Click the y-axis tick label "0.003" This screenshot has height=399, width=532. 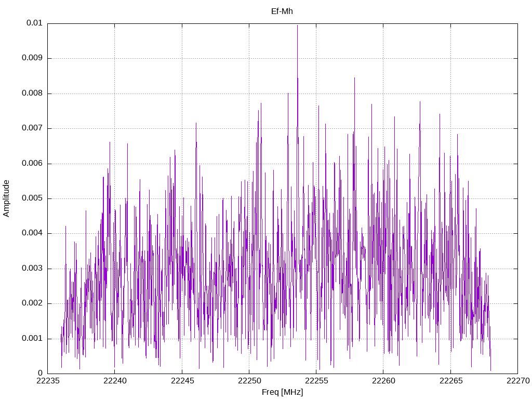click(32, 269)
